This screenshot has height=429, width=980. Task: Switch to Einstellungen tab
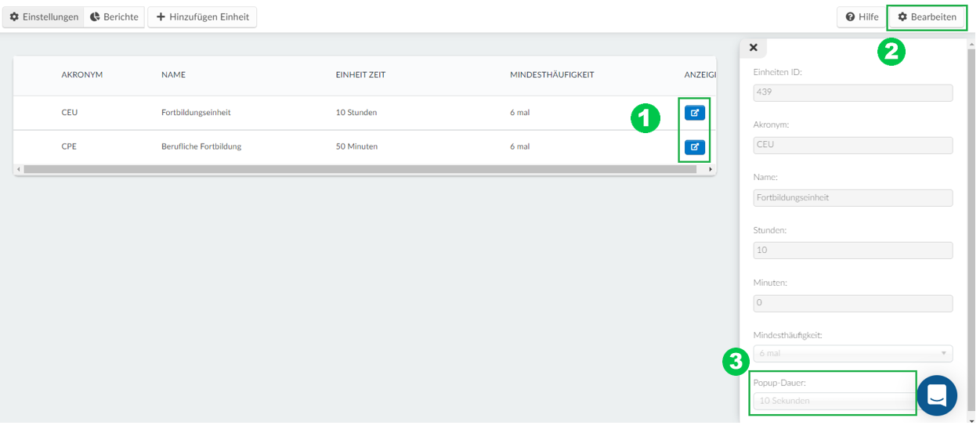pyautogui.click(x=43, y=16)
